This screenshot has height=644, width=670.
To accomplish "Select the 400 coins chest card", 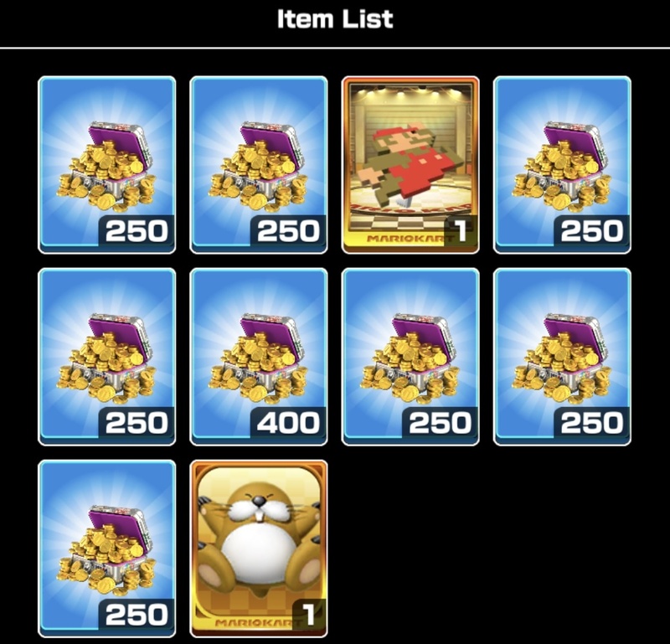I will click(x=259, y=357).
